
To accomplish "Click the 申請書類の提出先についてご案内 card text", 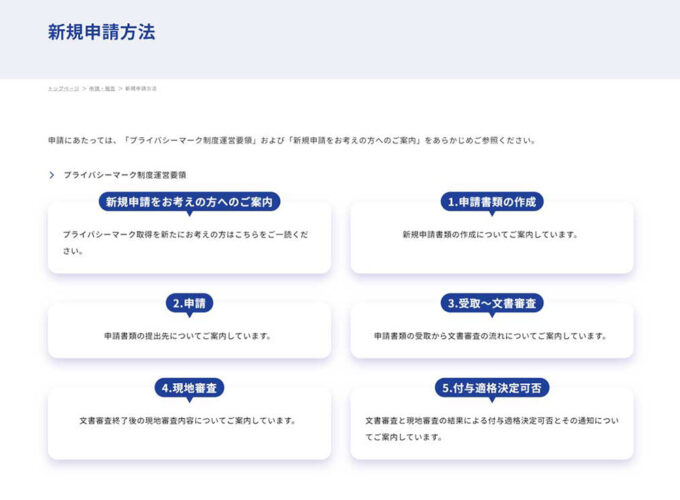I will (x=189, y=336).
